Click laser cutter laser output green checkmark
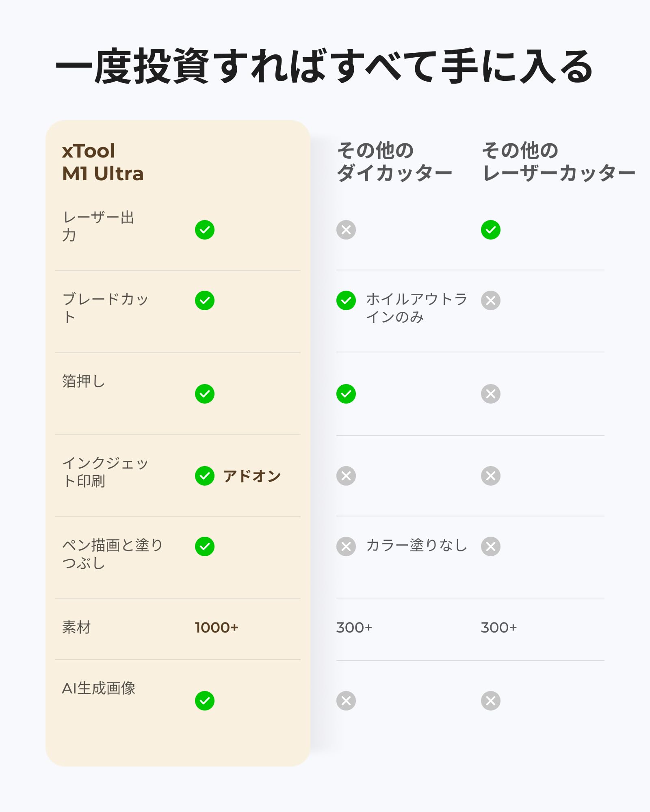 (x=491, y=230)
